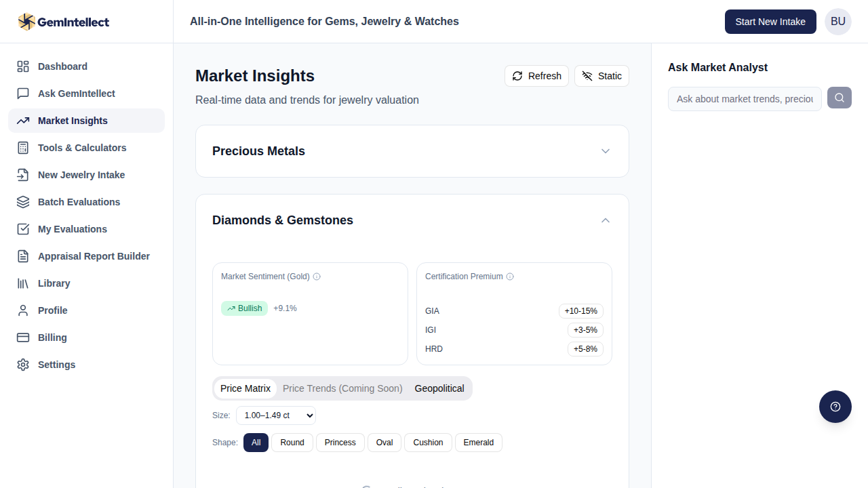Expand the Precious Metals section
This screenshot has height=488, width=868.
605,151
